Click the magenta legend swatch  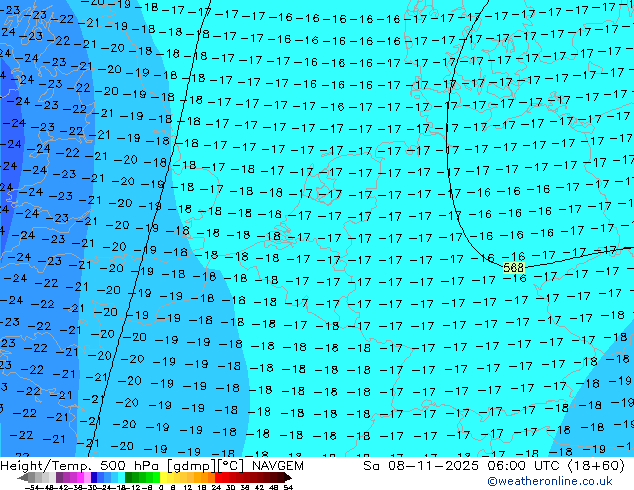80,477
